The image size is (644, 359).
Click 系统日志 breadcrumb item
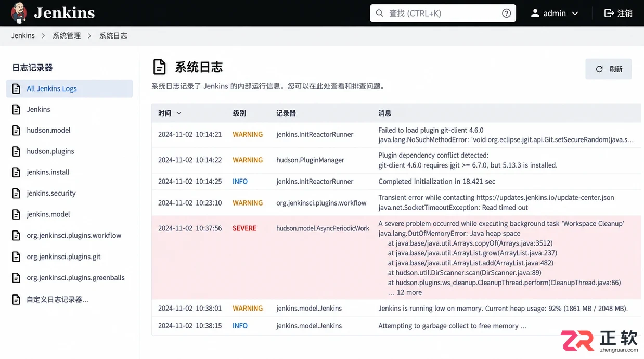point(113,36)
